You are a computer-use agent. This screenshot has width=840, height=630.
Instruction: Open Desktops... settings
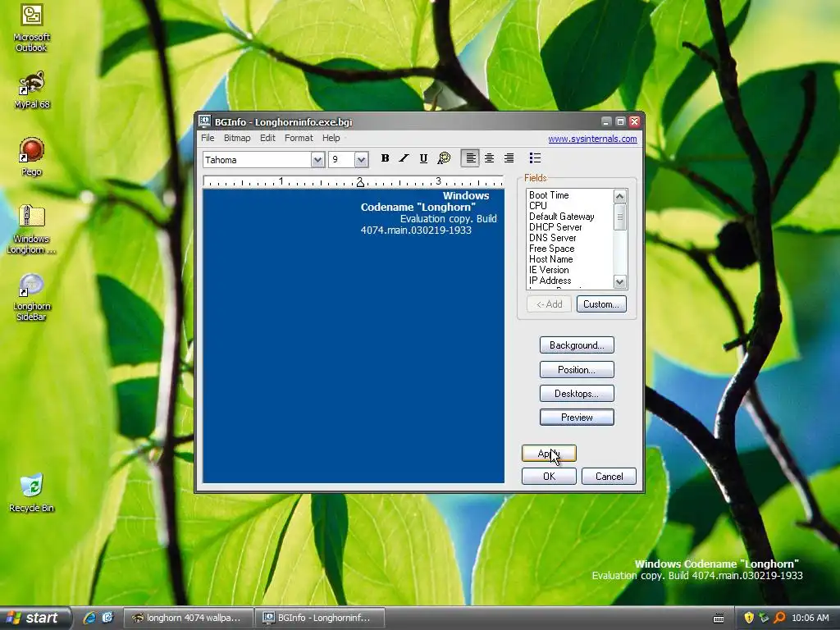click(577, 393)
